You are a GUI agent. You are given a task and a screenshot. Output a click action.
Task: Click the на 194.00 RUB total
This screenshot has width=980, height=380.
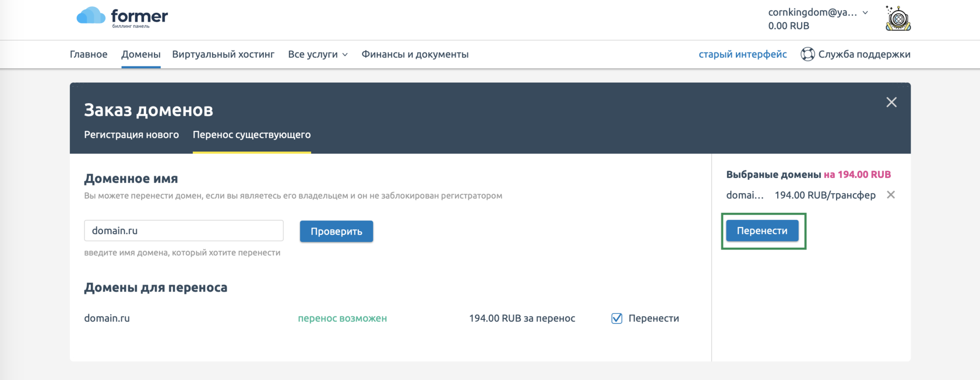(x=857, y=174)
